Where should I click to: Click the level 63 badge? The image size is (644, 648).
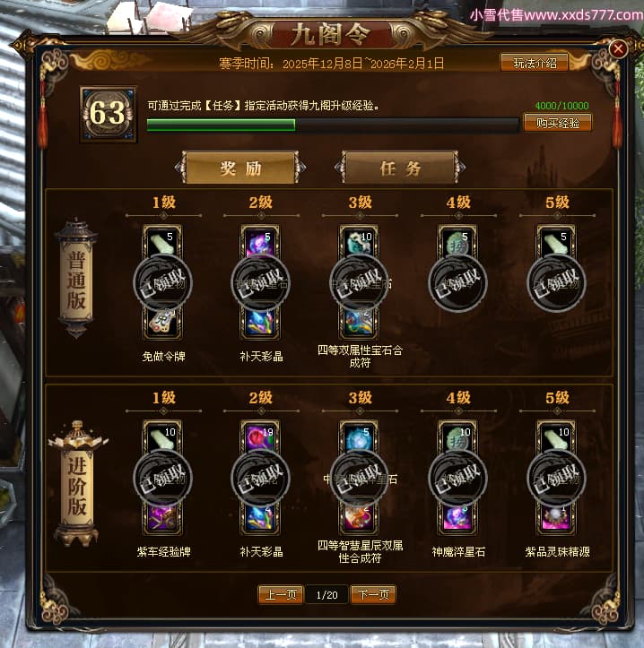coord(108,114)
